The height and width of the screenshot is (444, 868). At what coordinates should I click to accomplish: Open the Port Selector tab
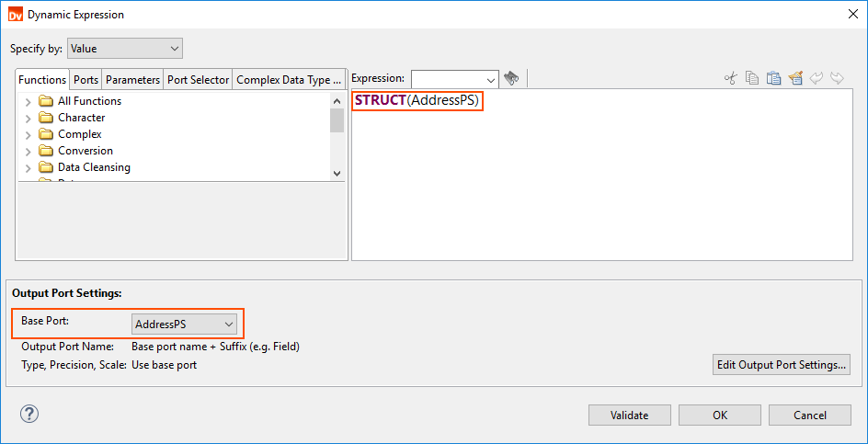point(198,80)
